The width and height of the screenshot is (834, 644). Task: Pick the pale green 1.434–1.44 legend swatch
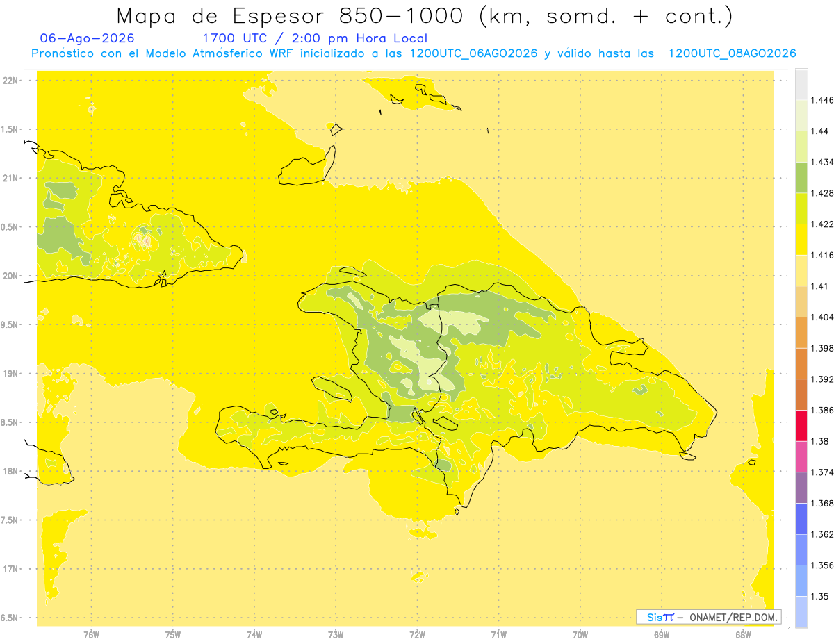point(801,146)
